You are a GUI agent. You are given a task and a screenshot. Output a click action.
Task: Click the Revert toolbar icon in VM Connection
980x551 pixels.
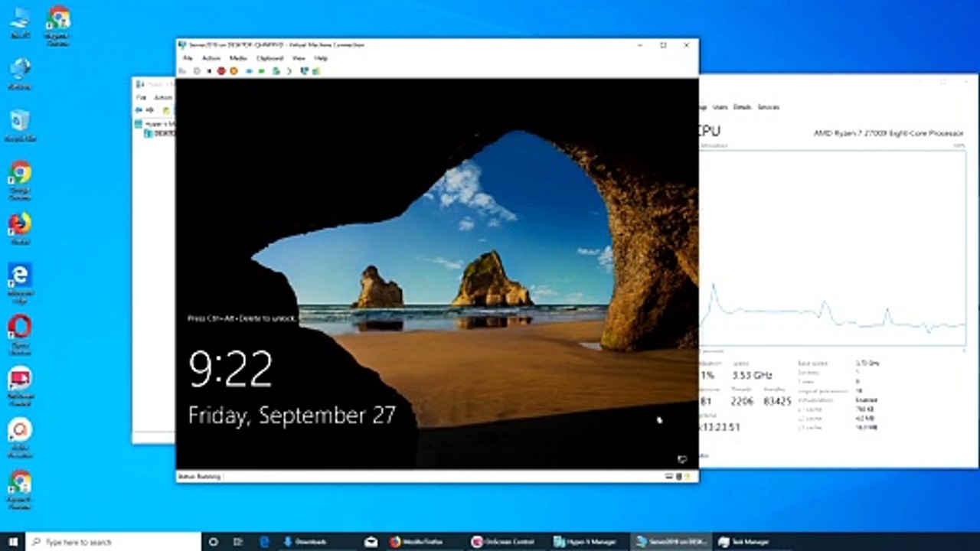pos(289,71)
